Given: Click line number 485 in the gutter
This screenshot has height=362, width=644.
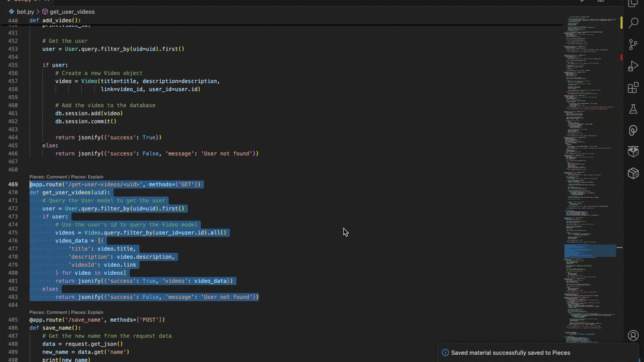Looking at the screenshot, I should pos(13,320).
